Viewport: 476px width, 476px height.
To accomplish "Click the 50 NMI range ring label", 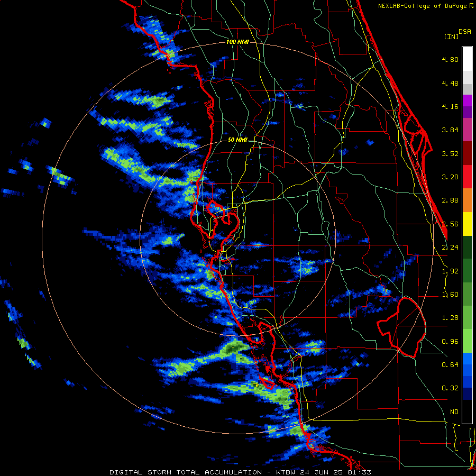I will tap(237, 140).
